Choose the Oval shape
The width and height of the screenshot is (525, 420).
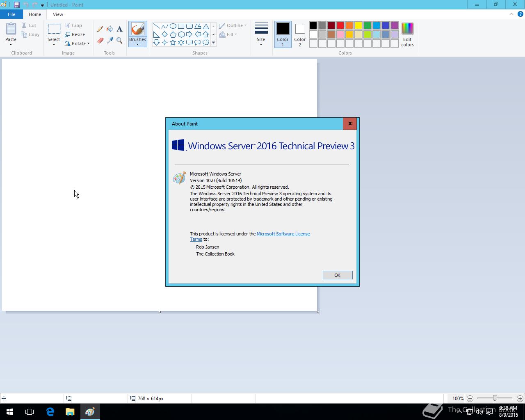[173, 26]
